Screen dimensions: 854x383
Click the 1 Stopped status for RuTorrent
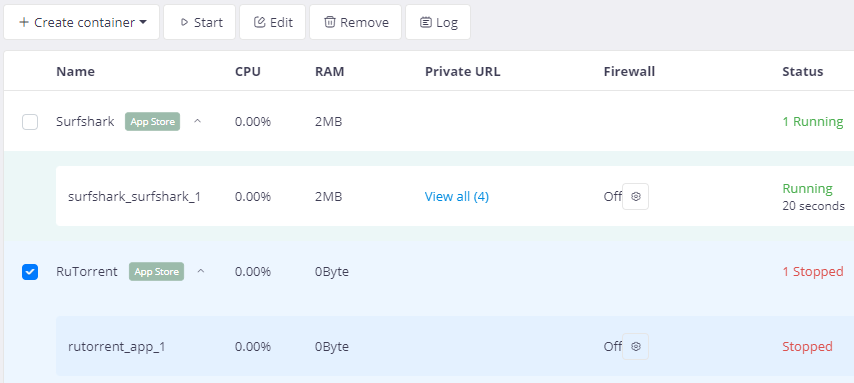click(x=813, y=271)
